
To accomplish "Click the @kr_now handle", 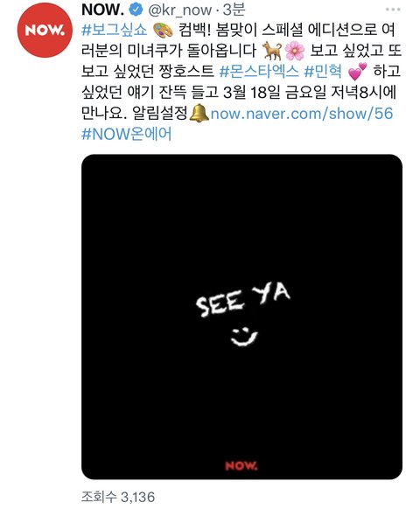I will [x=180, y=10].
